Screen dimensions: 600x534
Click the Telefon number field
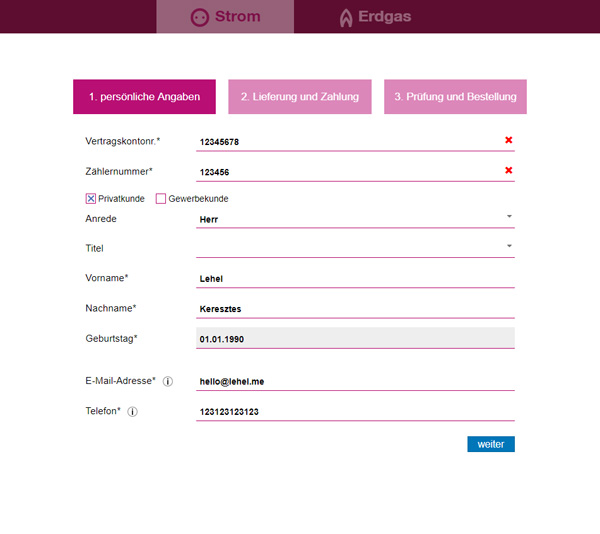pyautogui.click(x=355, y=412)
